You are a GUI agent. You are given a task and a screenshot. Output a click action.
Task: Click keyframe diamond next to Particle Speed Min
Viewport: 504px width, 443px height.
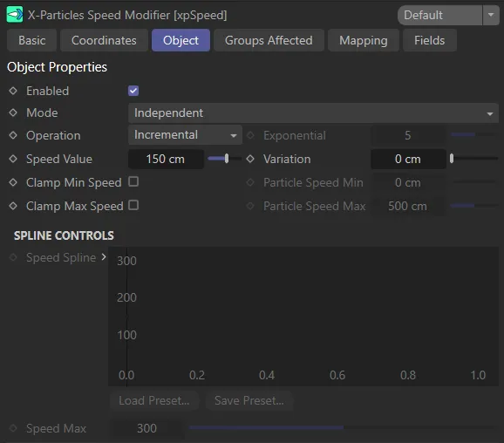click(x=250, y=182)
